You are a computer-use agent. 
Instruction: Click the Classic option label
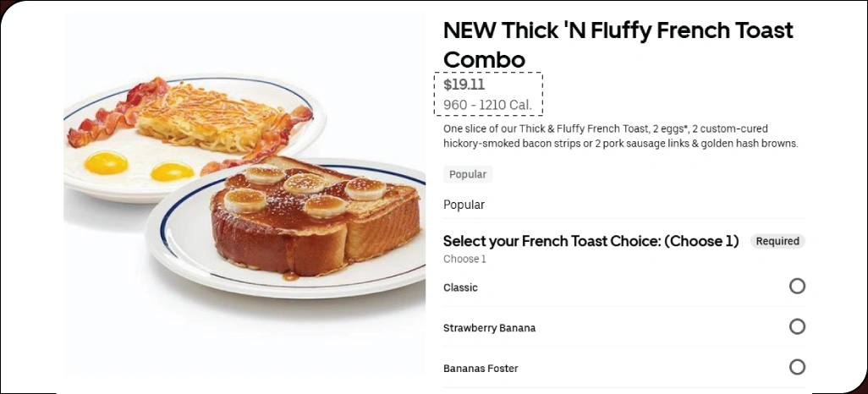[460, 287]
